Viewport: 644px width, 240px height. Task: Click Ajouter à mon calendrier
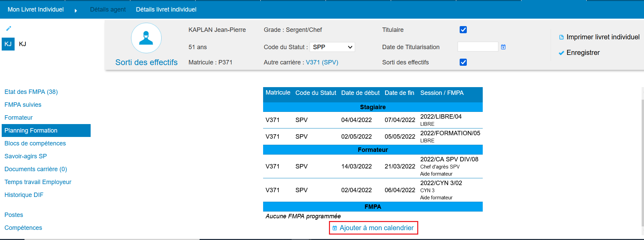pyautogui.click(x=376, y=228)
